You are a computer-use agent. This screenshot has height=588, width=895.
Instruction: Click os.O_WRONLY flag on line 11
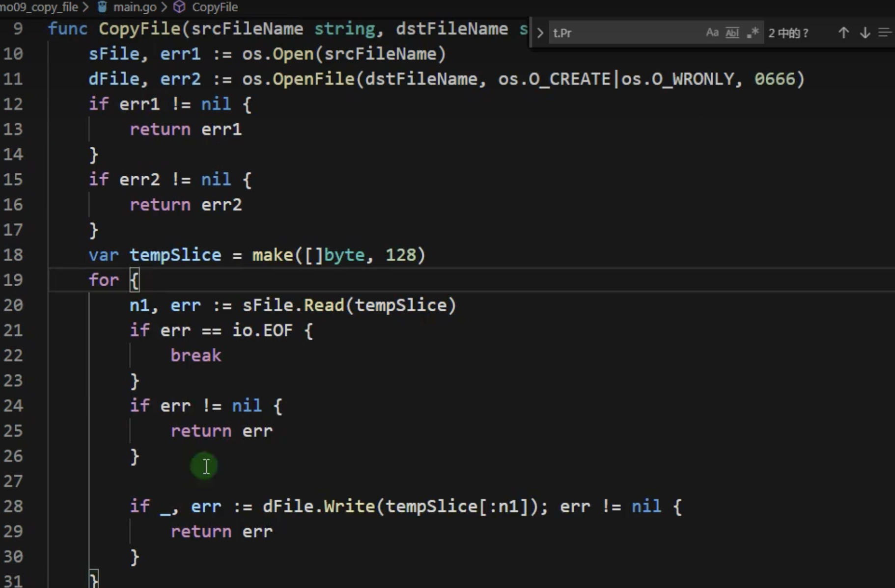pos(678,79)
